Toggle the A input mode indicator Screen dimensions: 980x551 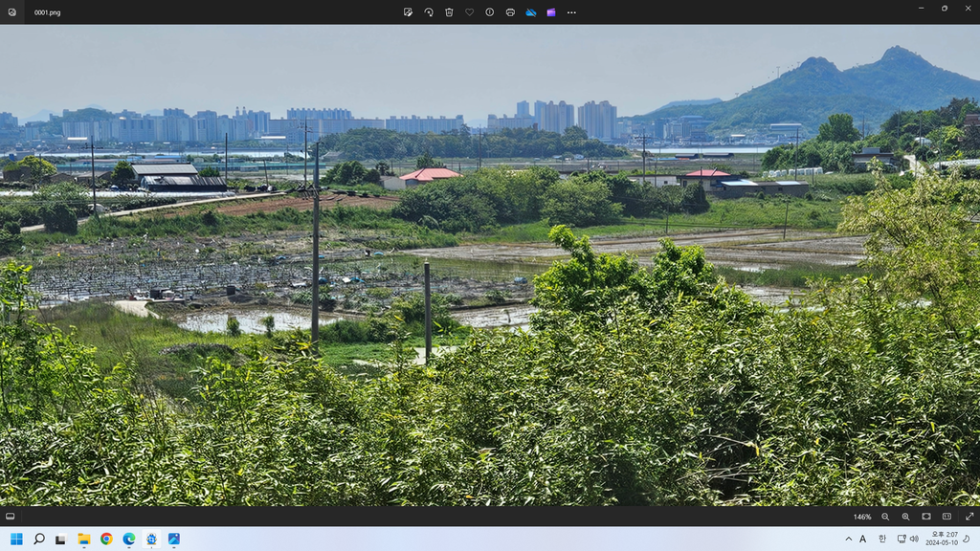862,539
